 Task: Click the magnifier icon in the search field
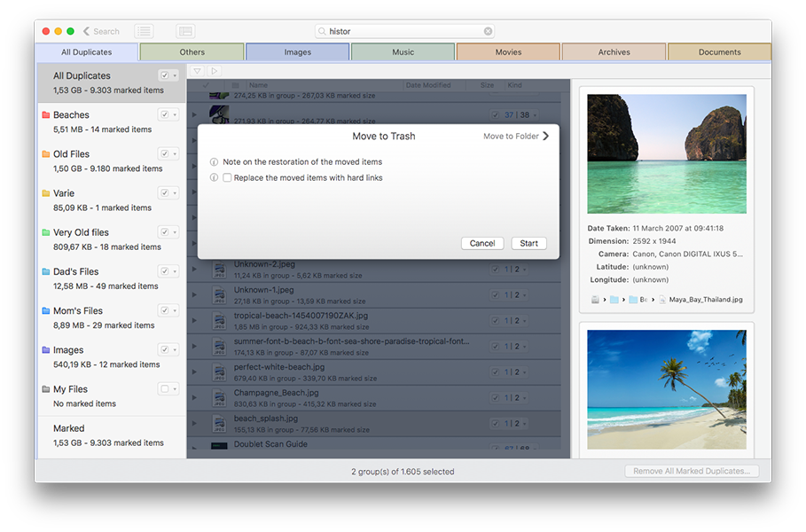(322, 31)
